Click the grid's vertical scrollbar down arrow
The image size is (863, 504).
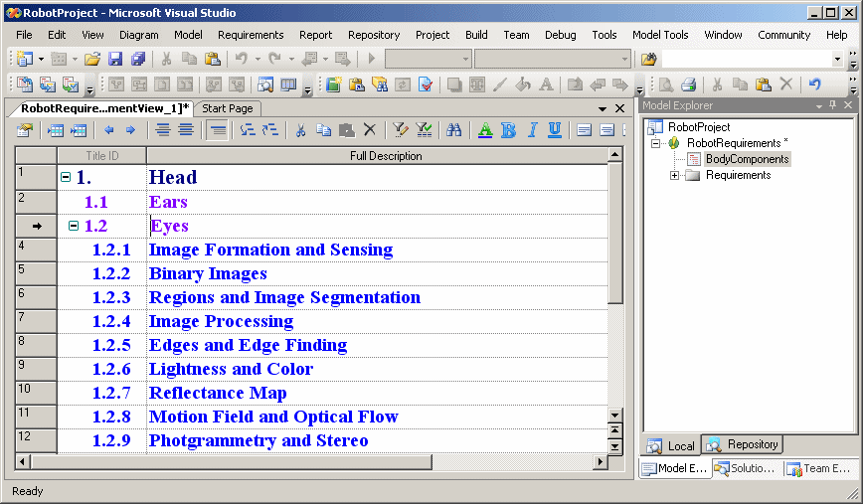click(x=614, y=415)
